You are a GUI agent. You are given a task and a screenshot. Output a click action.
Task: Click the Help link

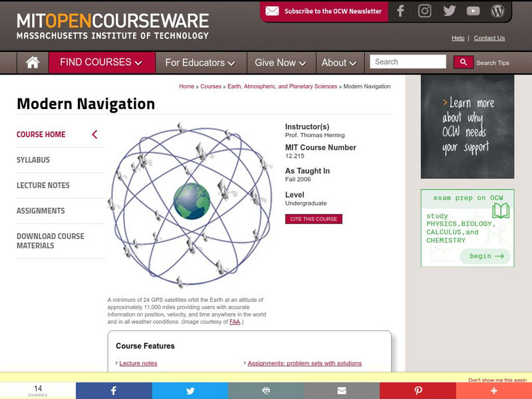click(x=458, y=38)
